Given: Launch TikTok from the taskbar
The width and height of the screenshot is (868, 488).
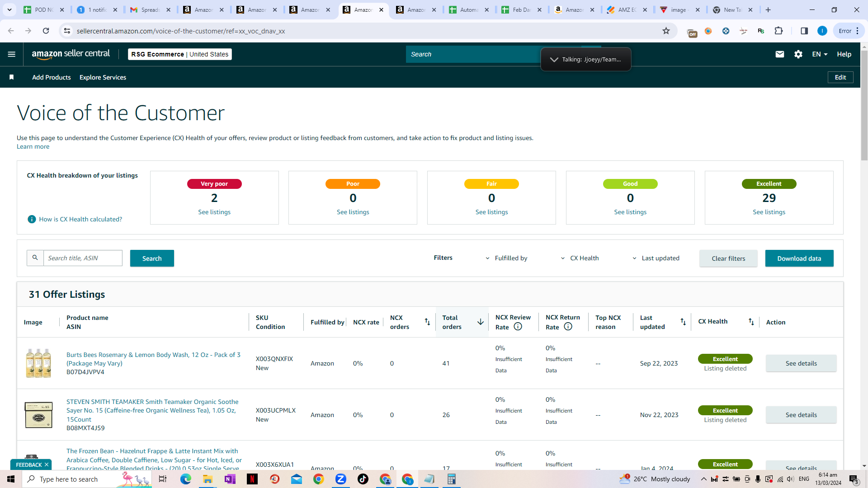Looking at the screenshot, I should coord(363,479).
